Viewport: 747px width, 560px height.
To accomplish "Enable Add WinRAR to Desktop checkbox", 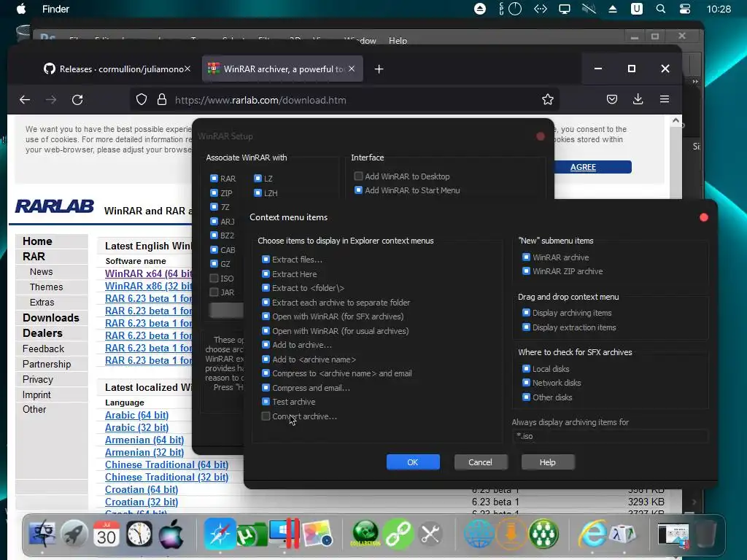I will pos(358,176).
